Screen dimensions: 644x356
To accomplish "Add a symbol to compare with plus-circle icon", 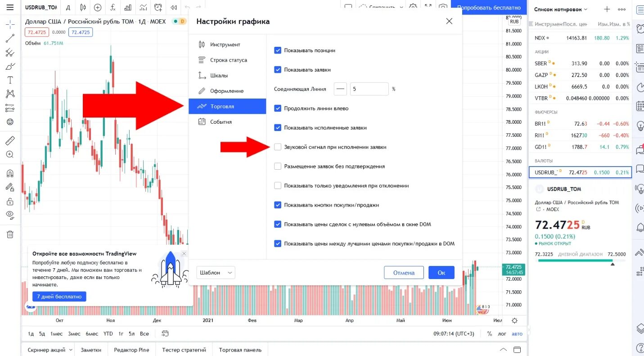I will point(98,8).
